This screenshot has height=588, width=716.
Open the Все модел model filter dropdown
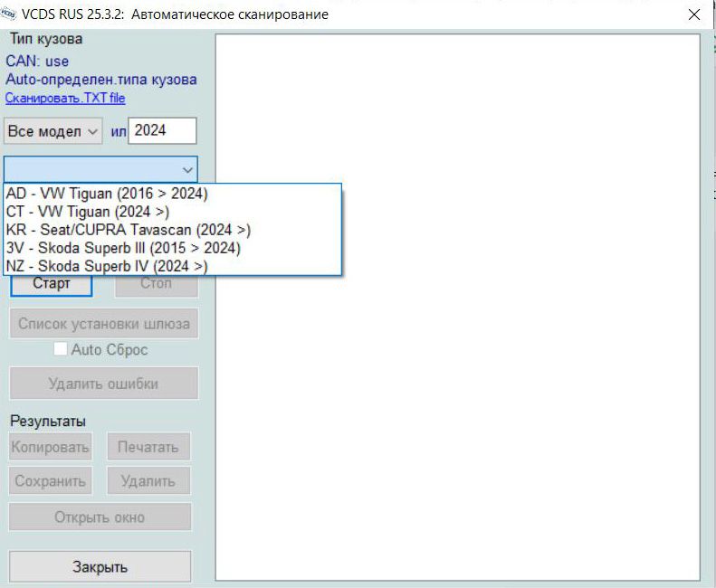coord(53,131)
